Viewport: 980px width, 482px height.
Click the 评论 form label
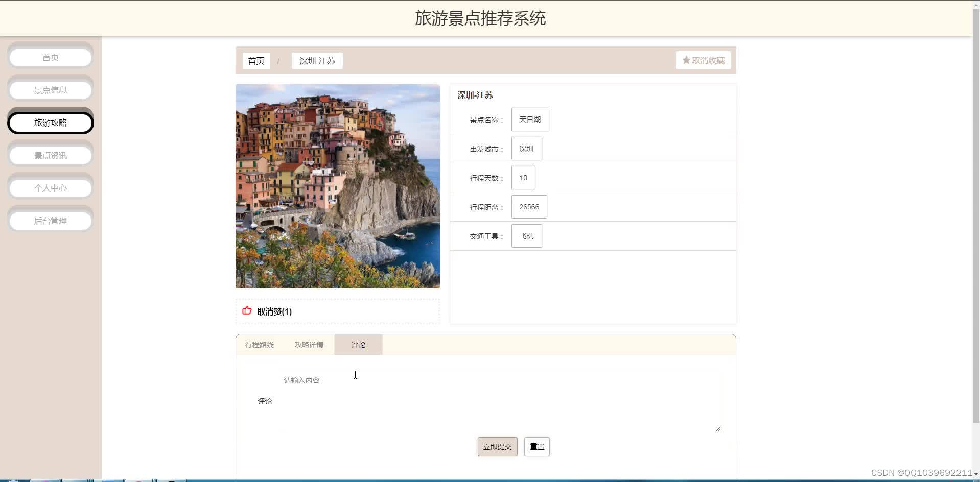click(265, 401)
